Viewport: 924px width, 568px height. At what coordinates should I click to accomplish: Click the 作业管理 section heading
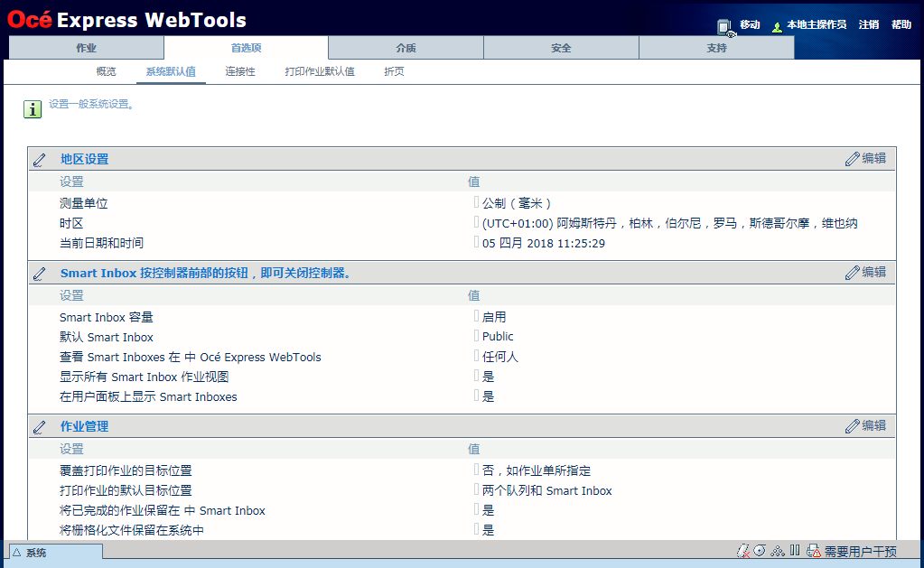pyautogui.click(x=84, y=426)
